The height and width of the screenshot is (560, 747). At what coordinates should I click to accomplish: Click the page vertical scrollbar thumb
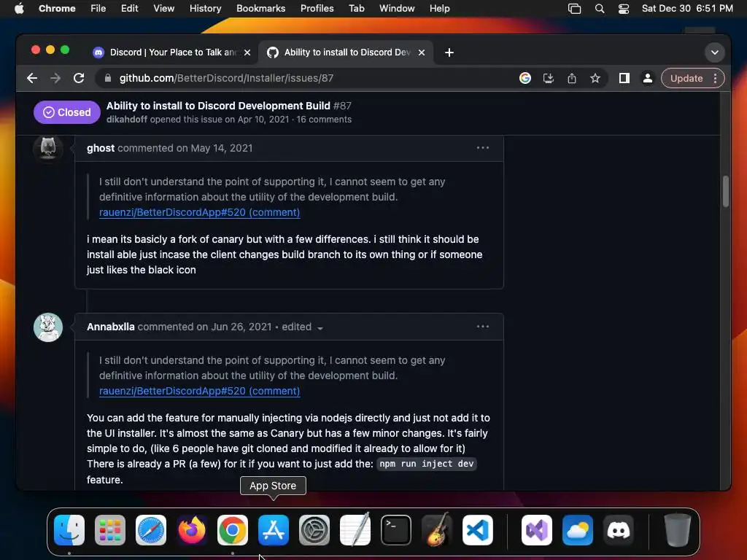tap(726, 192)
